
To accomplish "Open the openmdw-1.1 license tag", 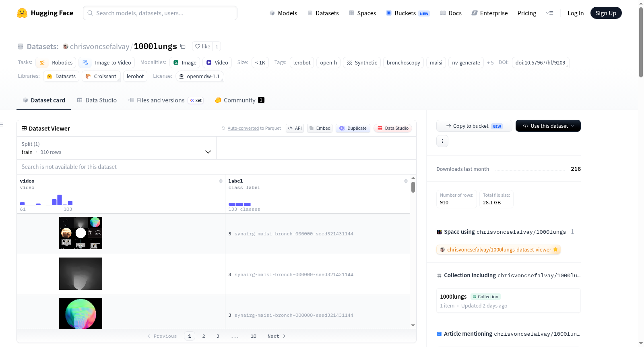I will pyautogui.click(x=200, y=76).
